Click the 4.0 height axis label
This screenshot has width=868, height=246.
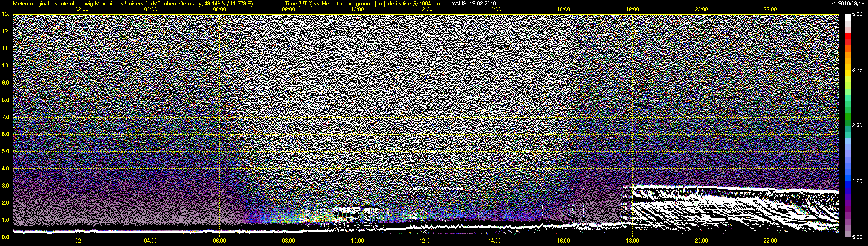(5, 168)
